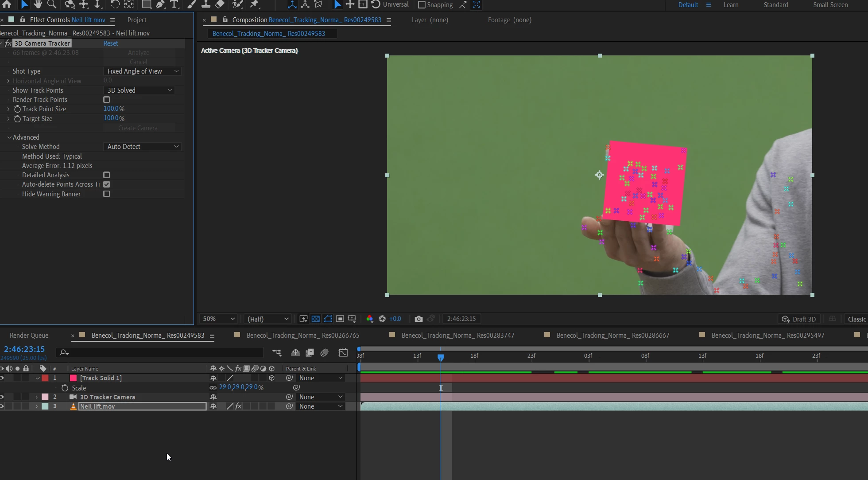Select the Zoom magnifier tool
Screen dimensions: 868x480
tap(52, 4)
